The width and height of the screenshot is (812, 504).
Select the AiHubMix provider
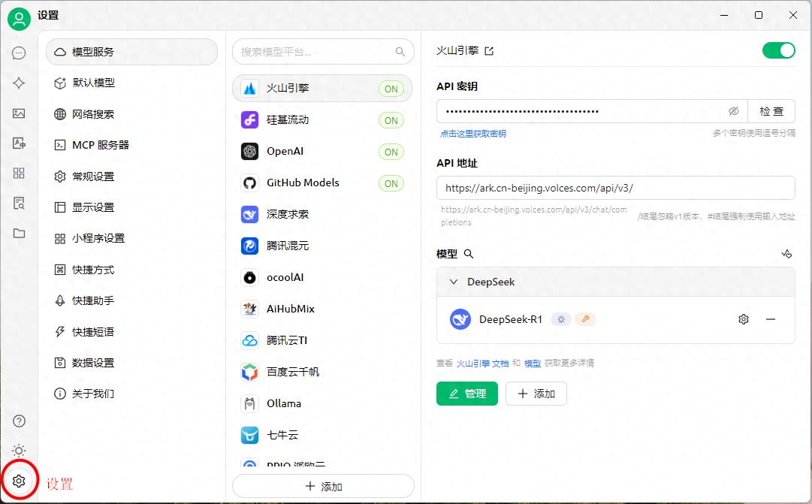[x=322, y=309]
